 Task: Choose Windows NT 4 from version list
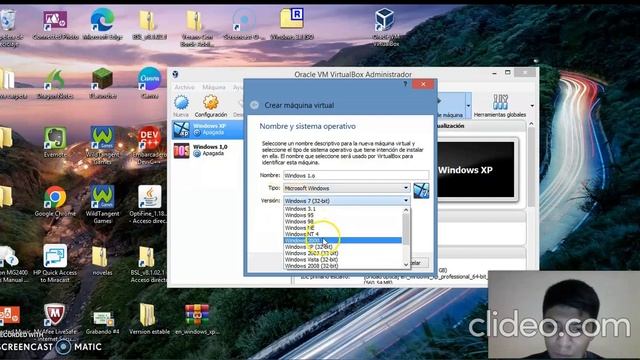click(342, 234)
